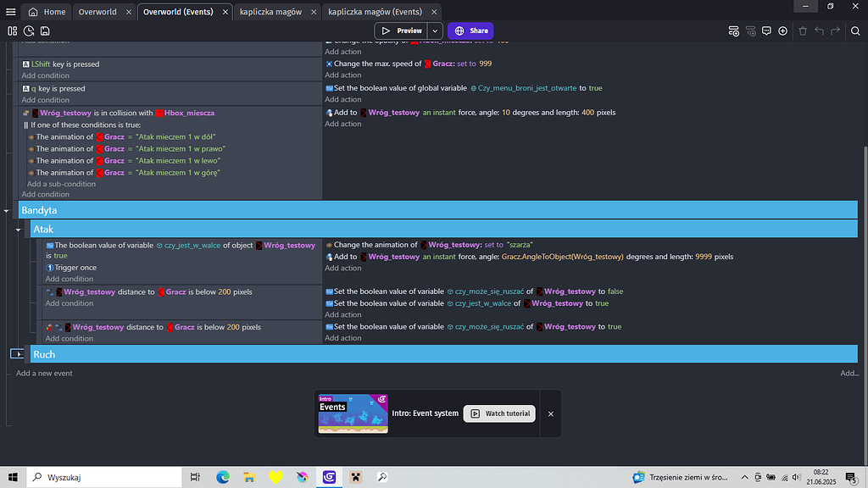Add a comment using the speech bubble icon
This screenshot has height=488, width=868.
click(767, 30)
